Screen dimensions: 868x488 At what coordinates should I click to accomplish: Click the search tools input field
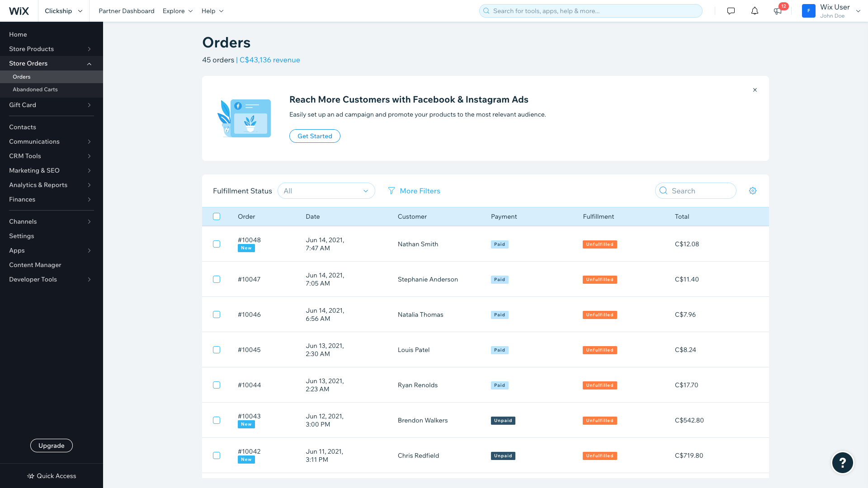coord(590,11)
